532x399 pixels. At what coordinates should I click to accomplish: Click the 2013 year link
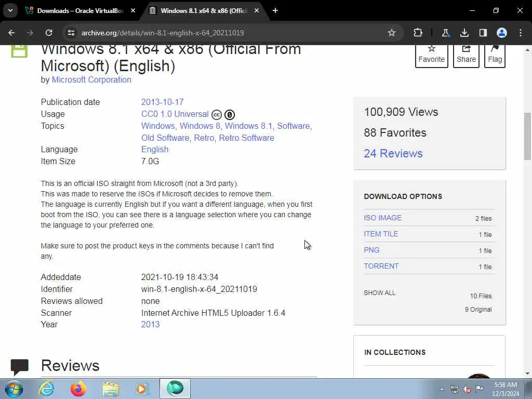[150, 324]
